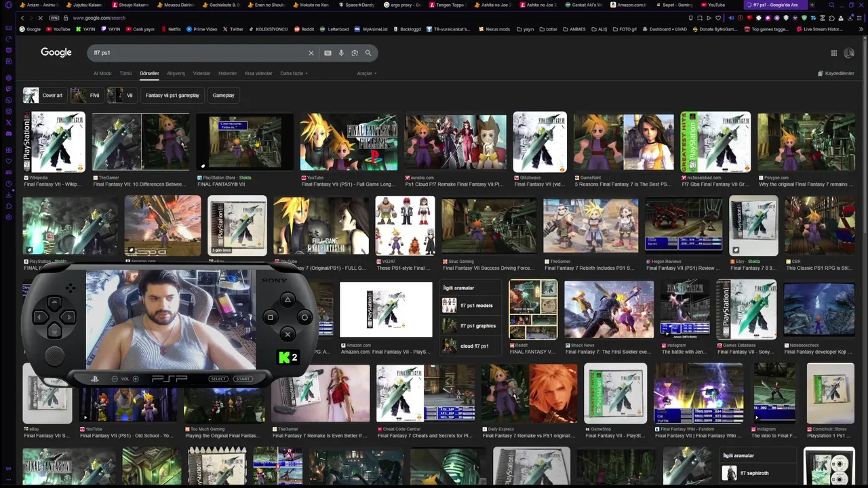Click the Cover art filter chip
The height and width of the screenshot is (488, 868).
click(x=44, y=96)
